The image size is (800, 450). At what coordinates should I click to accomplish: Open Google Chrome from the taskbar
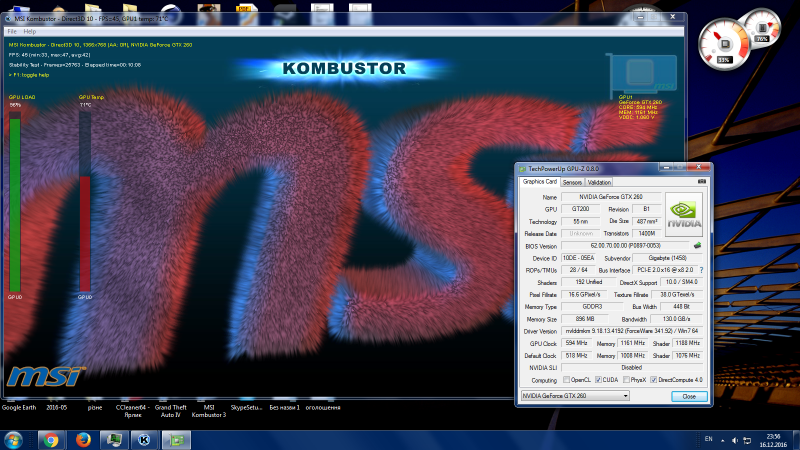48,439
